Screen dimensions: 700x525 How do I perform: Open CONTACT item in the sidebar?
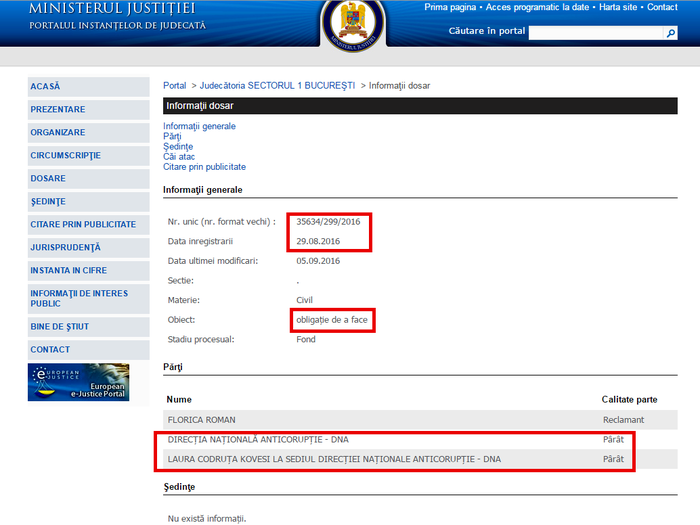[88, 350]
